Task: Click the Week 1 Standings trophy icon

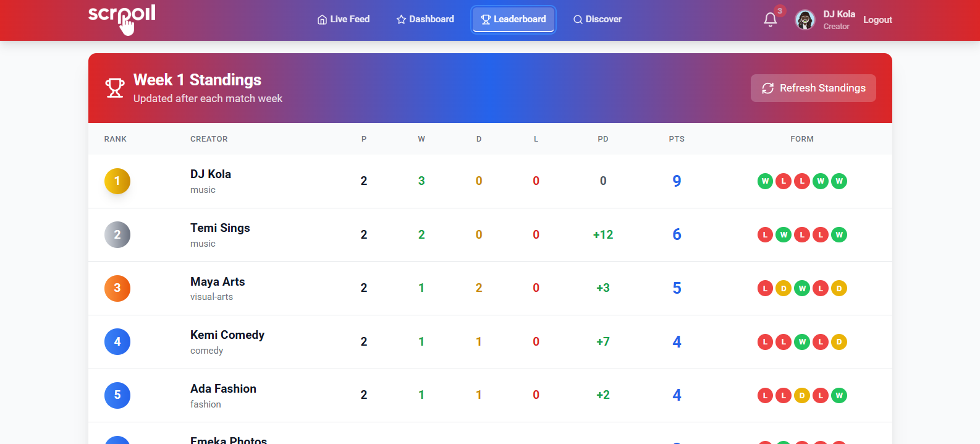Action: [115, 88]
